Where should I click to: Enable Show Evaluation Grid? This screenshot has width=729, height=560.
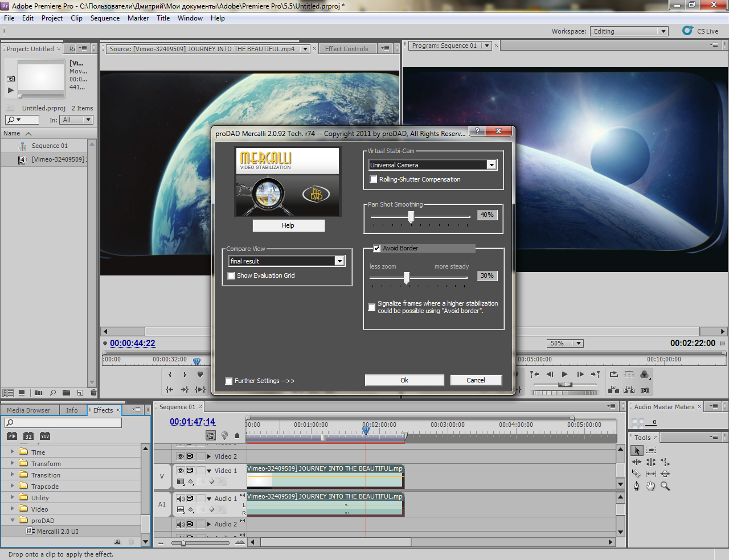tap(231, 275)
